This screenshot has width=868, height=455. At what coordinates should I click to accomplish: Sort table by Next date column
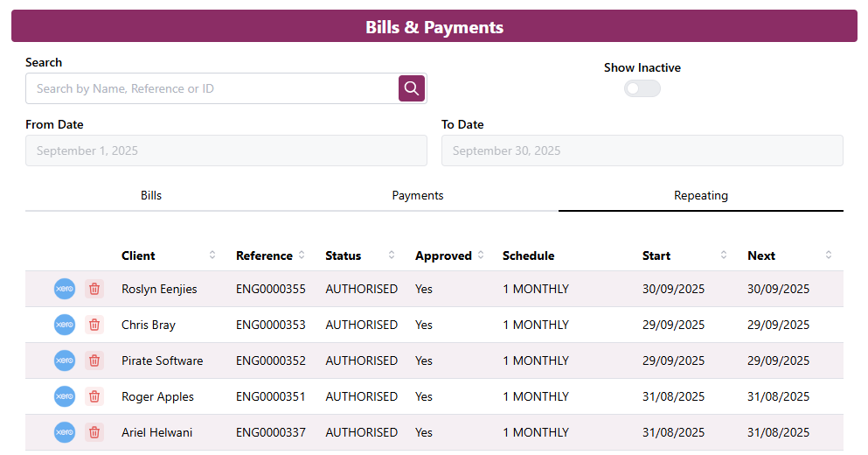[829, 255]
